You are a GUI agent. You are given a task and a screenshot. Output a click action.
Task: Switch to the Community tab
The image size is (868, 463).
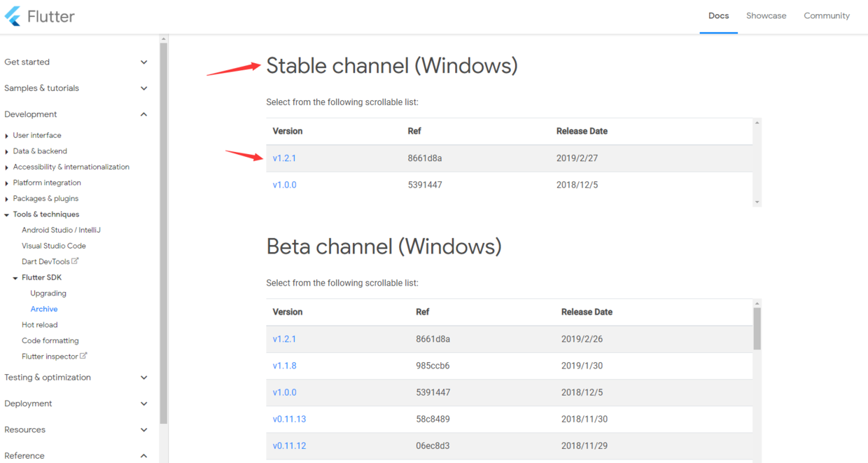826,16
